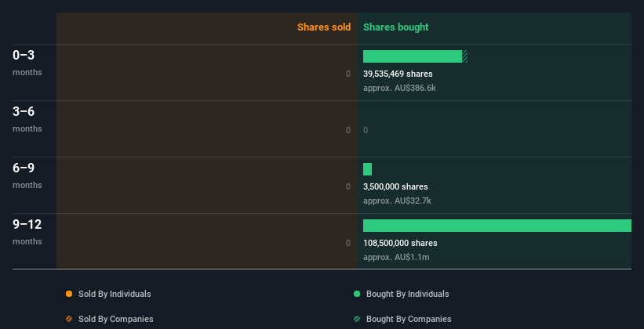Click the shares sold 0 in 0–3 months row
This screenshot has width=644, height=329.
(348, 74)
